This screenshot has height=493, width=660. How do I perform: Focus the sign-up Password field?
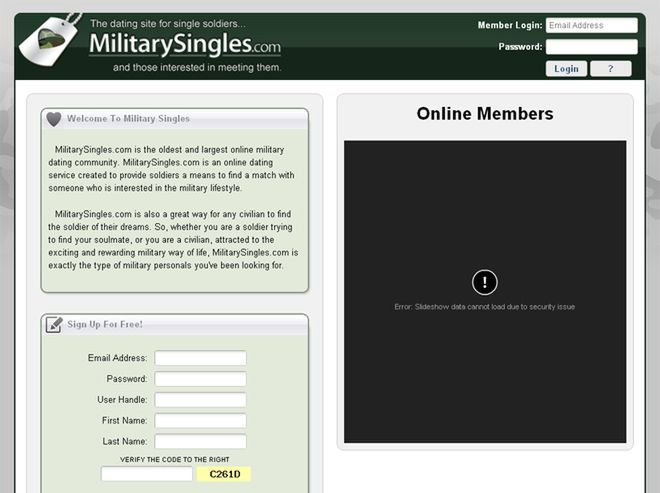[x=200, y=379]
